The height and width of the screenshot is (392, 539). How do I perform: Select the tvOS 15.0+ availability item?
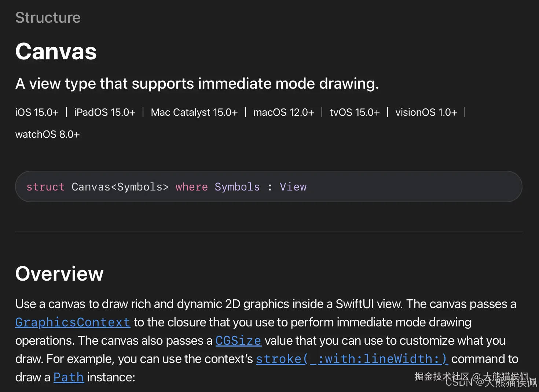coord(355,112)
